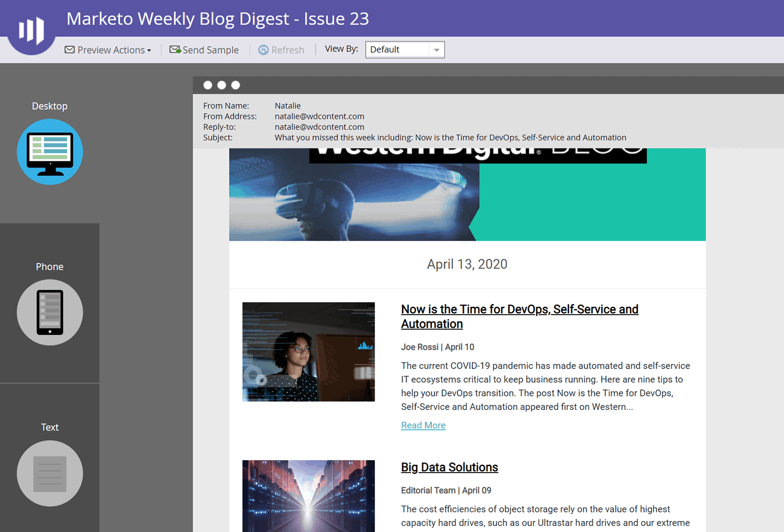Click the Reply-to natalie@wdcontent.com value
784x532 pixels.
[320, 127]
